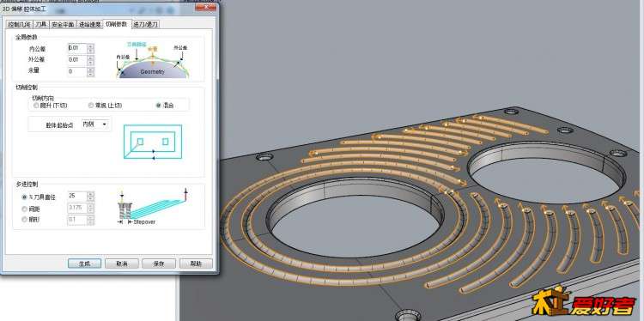644x321 pixels.
Task: Open the 整体起始点 dropdown showing 内侧
Action: click(x=95, y=124)
